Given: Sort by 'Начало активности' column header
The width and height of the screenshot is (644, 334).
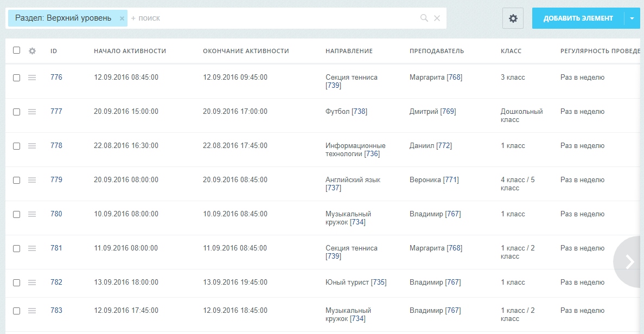Looking at the screenshot, I should [x=130, y=51].
